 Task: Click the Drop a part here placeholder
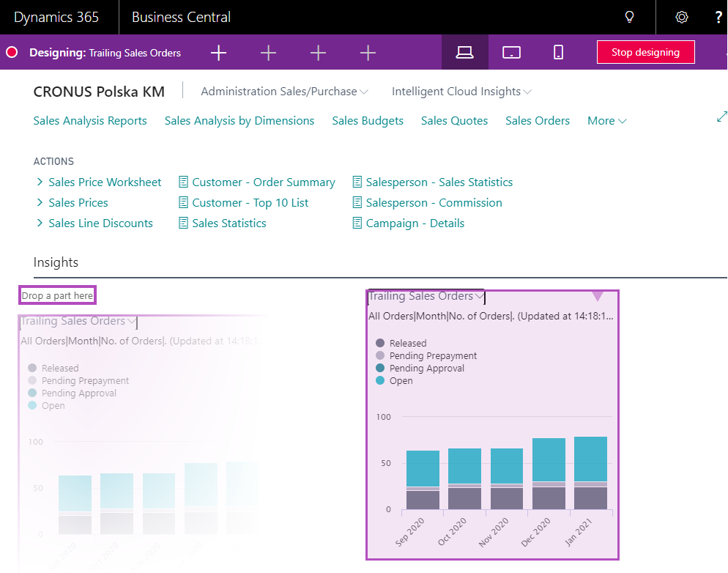pos(57,295)
